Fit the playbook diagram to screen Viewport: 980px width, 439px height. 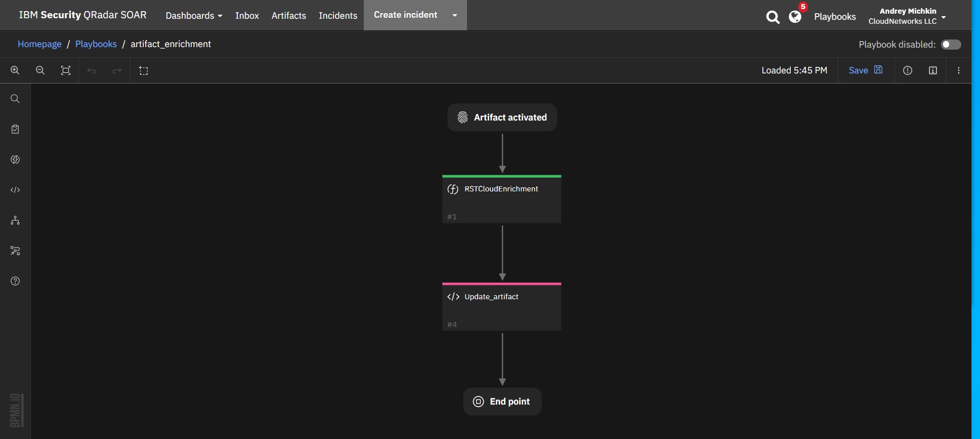pyautogui.click(x=66, y=70)
